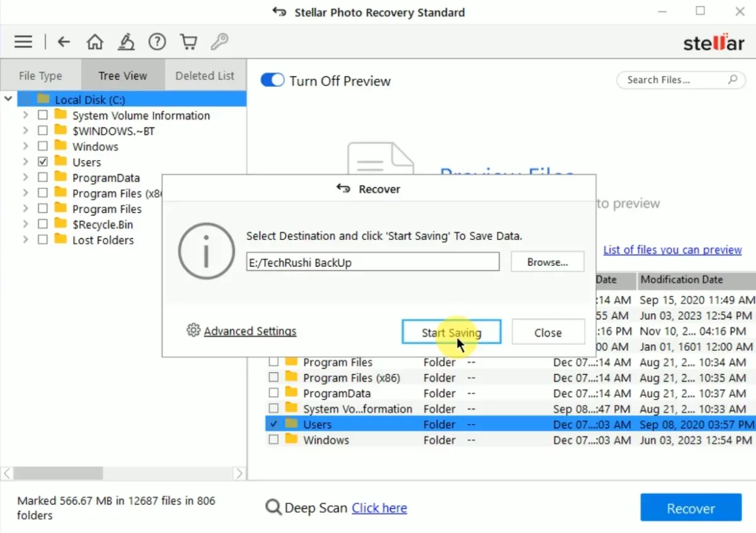Screen dimensions: 756x533
Task: Click the tree panel horizontal scrollbar
Action: click(x=59, y=473)
